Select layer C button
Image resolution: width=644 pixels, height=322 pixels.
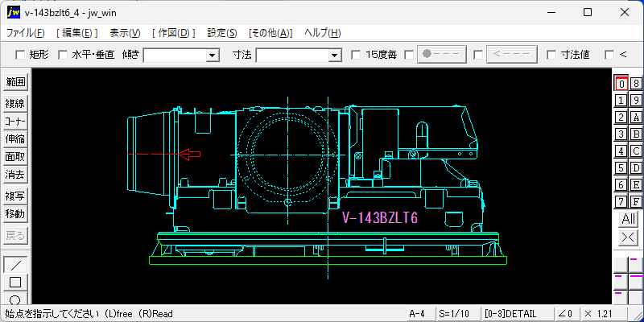point(636,151)
